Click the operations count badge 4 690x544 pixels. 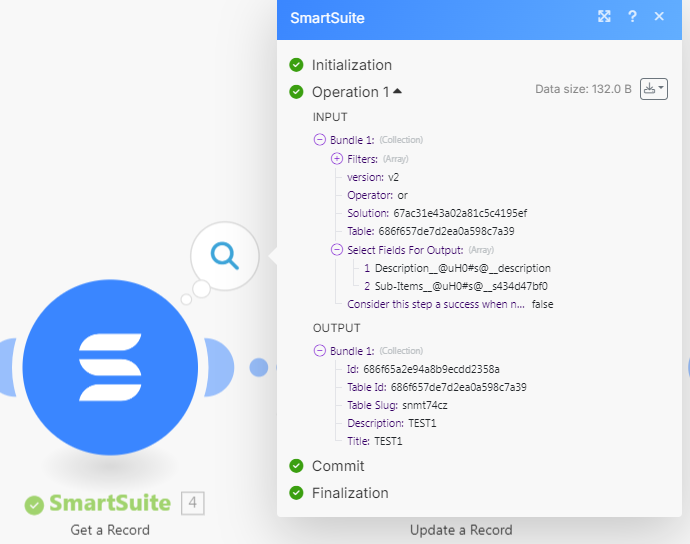click(x=193, y=503)
